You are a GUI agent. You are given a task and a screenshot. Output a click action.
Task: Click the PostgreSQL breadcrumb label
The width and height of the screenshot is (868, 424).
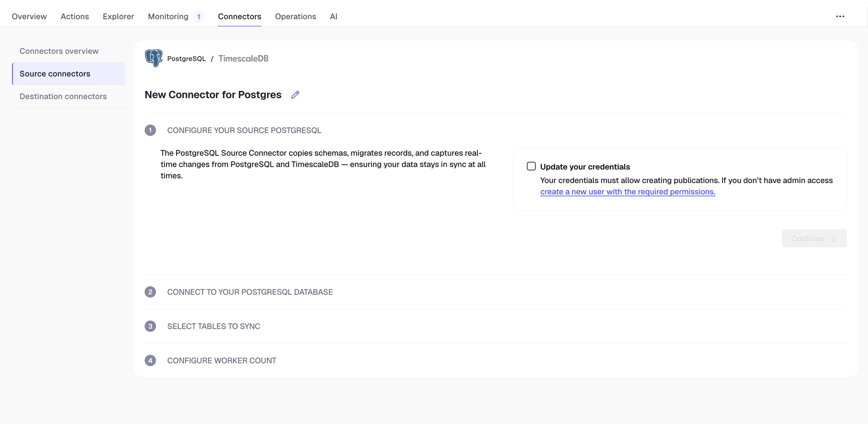pos(186,59)
